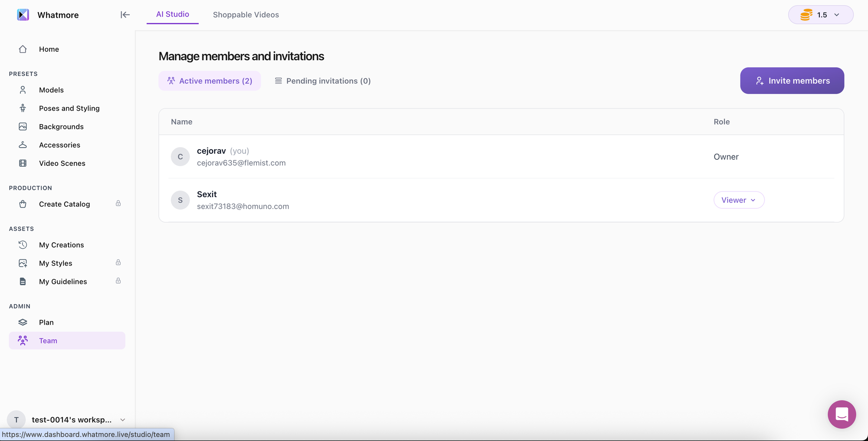Open the chat support bubble
Image resolution: width=868 pixels, height=441 pixels.
pyautogui.click(x=842, y=414)
